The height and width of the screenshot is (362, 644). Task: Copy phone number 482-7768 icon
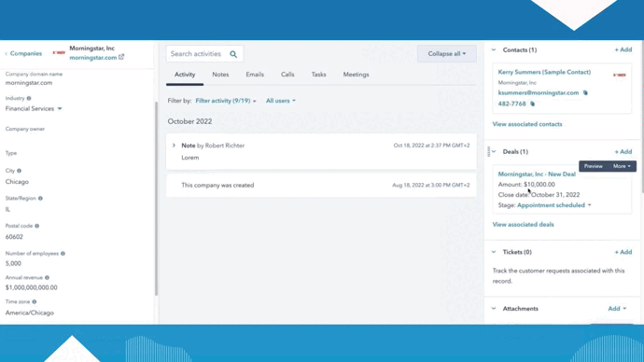click(x=532, y=104)
